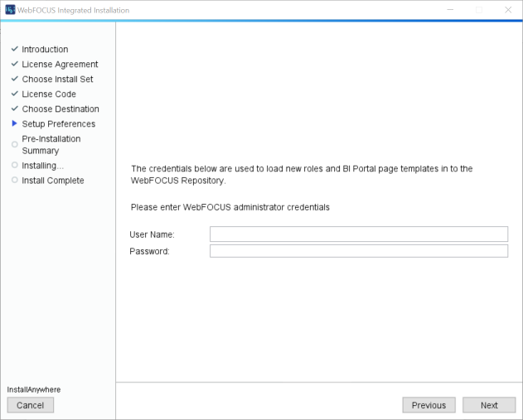Click the License Agreement checkmark icon
Screen dimensions: 523x420
tap(15, 64)
